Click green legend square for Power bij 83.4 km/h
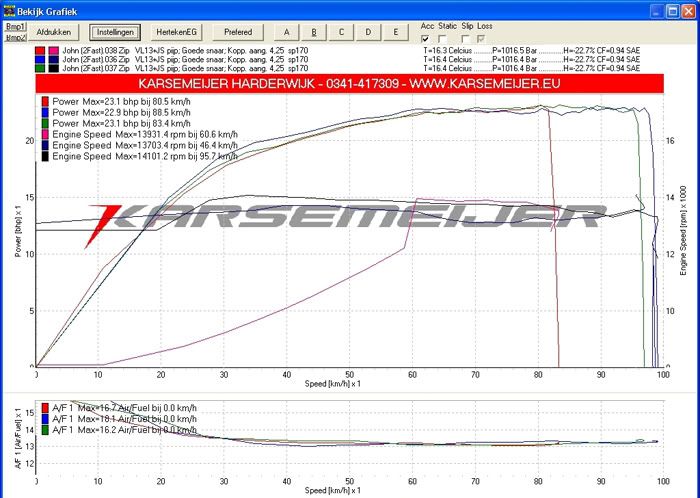700x498 pixels. click(x=45, y=123)
